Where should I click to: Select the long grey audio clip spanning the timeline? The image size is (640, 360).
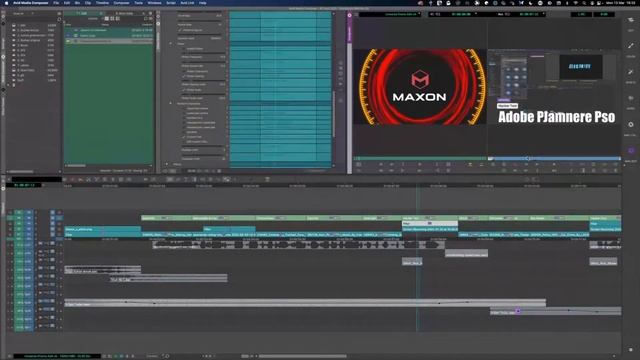[x=305, y=302]
